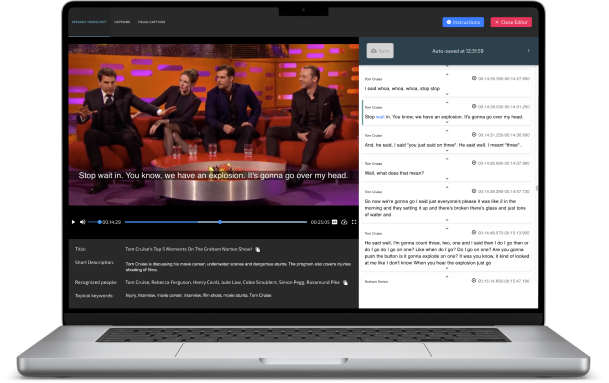Viewport: 609px width, 383px height.
Task: Click down arrow below "I said whoa" segment
Action: (x=447, y=94)
